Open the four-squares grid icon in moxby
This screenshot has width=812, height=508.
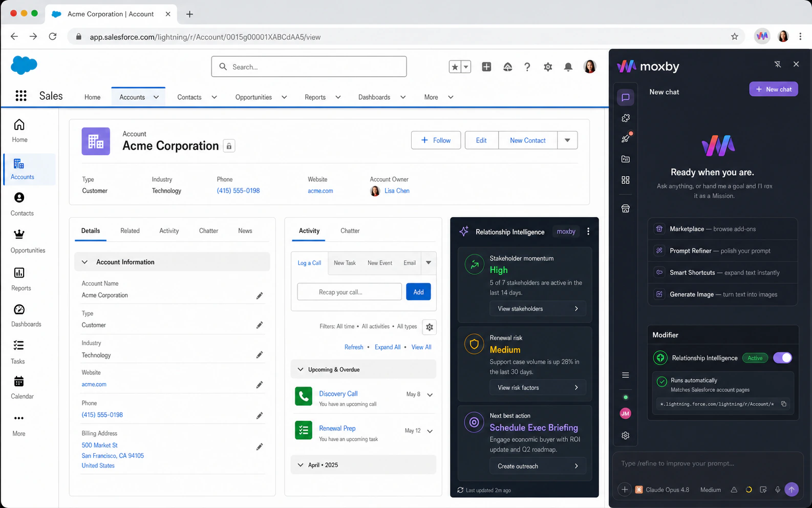[x=626, y=180]
